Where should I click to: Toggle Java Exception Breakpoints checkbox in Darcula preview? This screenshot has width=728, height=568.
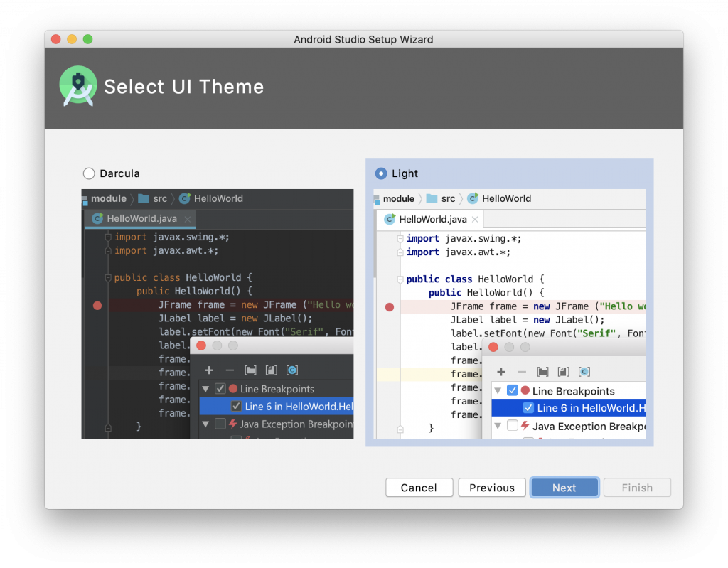click(x=220, y=424)
